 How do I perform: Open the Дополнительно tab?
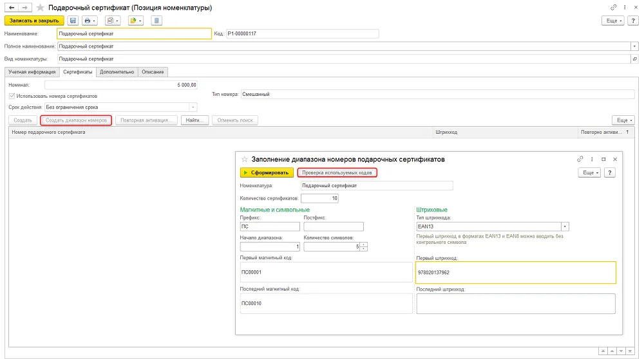pos(117,72)
